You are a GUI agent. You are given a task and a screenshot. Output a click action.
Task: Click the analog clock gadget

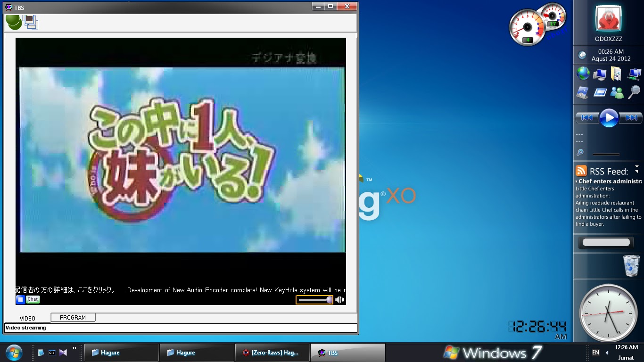(608, 313)
